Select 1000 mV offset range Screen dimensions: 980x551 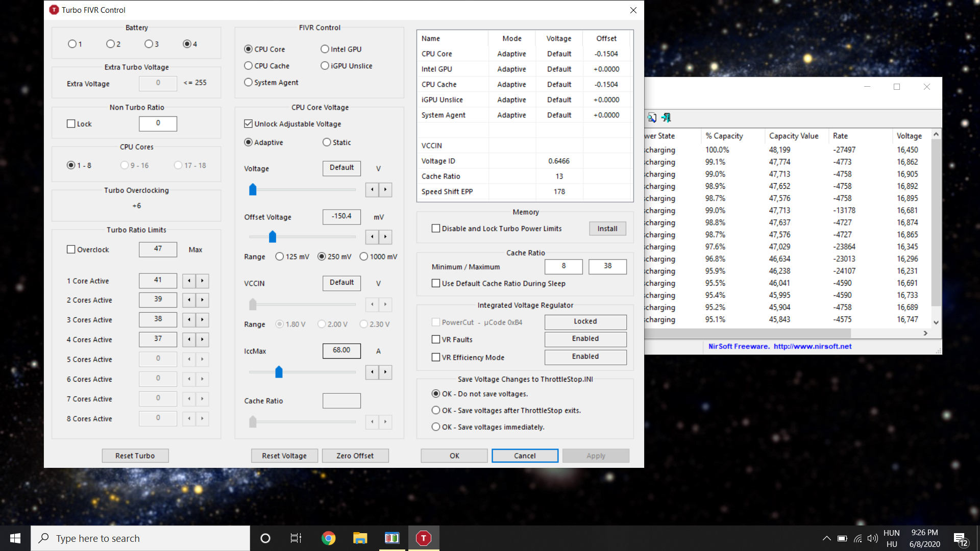[x=378, y=257]
